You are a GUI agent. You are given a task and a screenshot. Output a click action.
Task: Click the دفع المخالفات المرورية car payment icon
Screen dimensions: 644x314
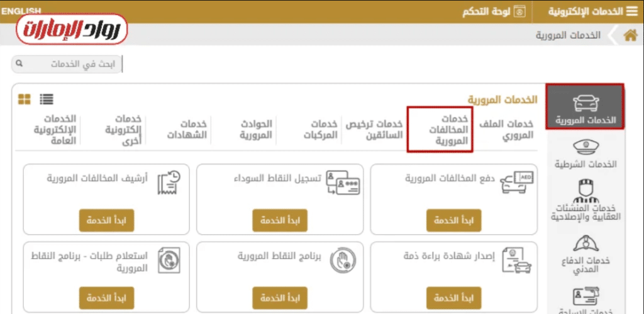518,182
